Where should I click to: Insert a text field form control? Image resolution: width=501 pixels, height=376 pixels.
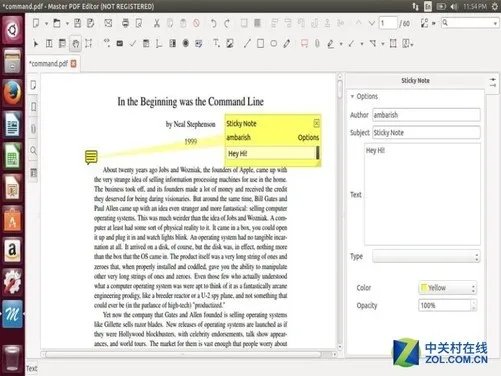point(120,43)
